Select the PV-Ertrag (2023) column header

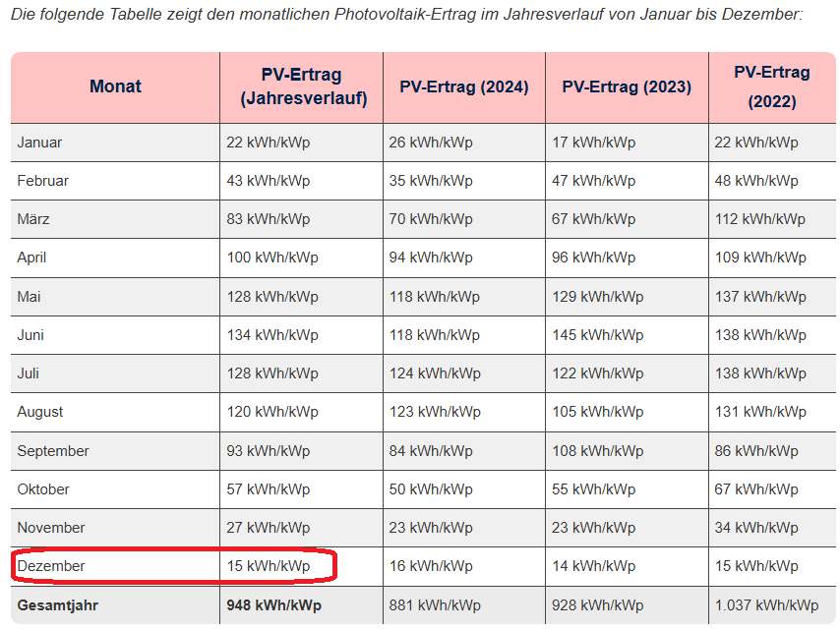point(627,86)
